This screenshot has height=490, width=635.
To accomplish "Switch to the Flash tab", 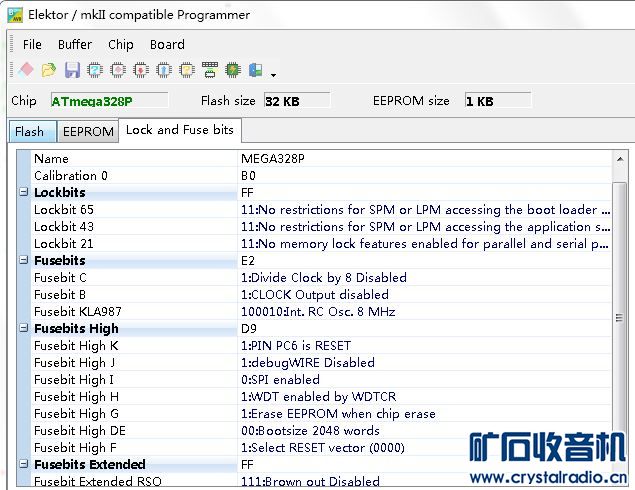I will click(x=29, y=131).
